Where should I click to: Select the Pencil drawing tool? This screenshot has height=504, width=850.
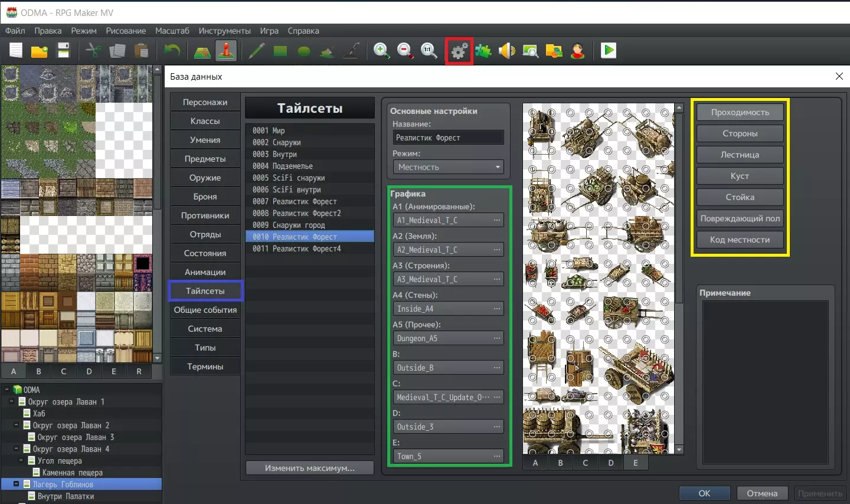coord(256,51)
